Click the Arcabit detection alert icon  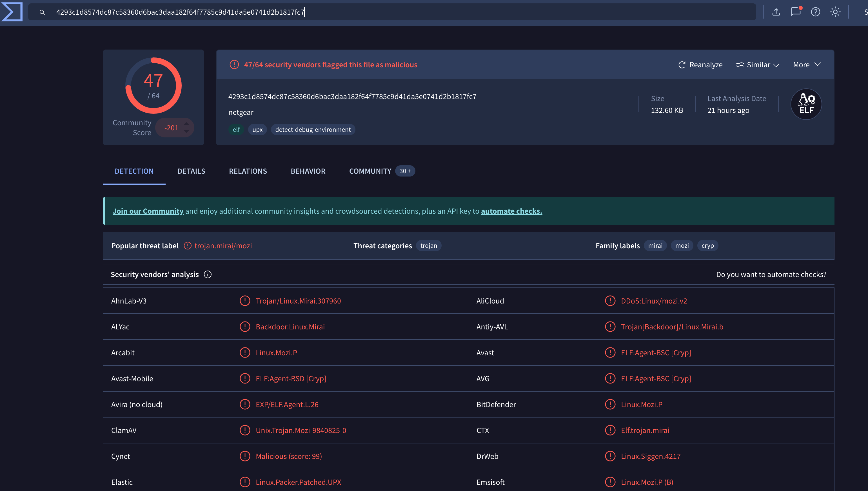pos(245,352)
